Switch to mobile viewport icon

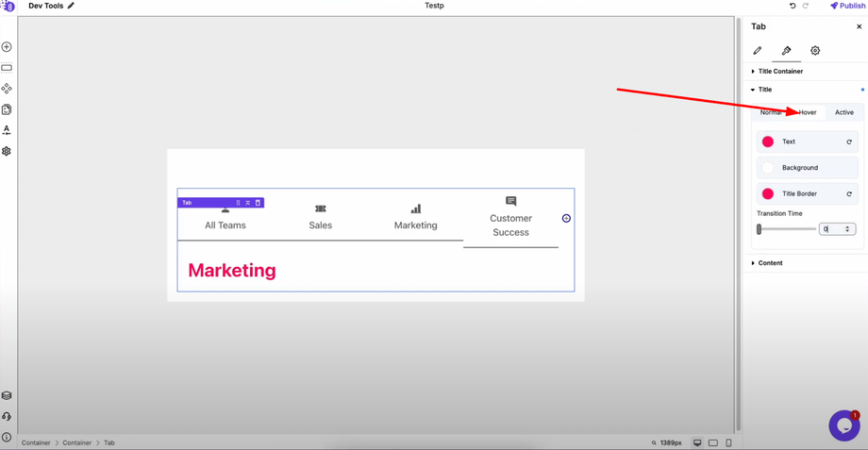point(728,442)
